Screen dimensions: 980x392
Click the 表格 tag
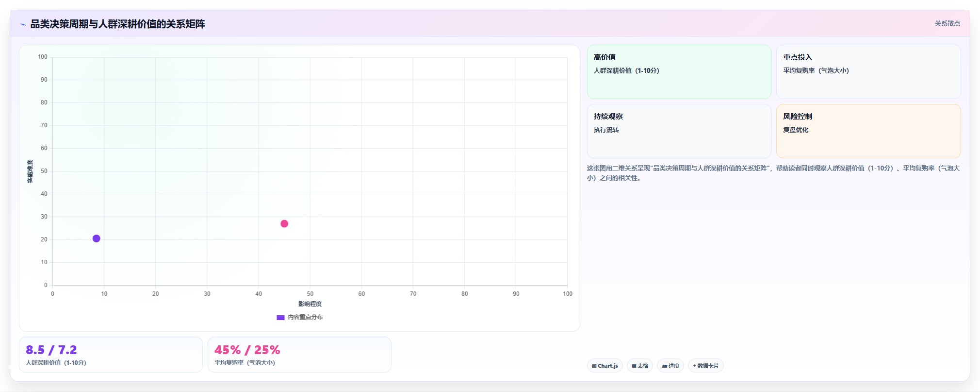click(640, 366)
